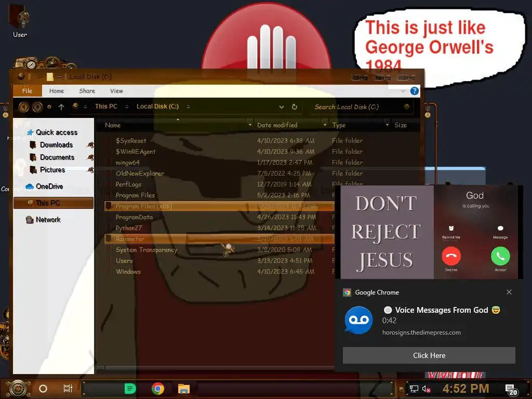Click the green Accept call button
The image size is (532, 399).
[500, 256]
